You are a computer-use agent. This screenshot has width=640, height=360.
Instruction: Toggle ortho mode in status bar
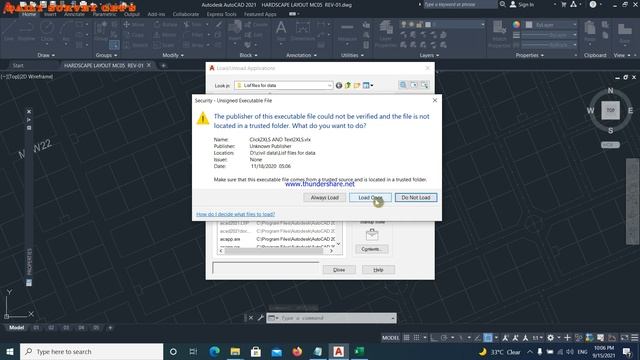[x=434, y=338]
